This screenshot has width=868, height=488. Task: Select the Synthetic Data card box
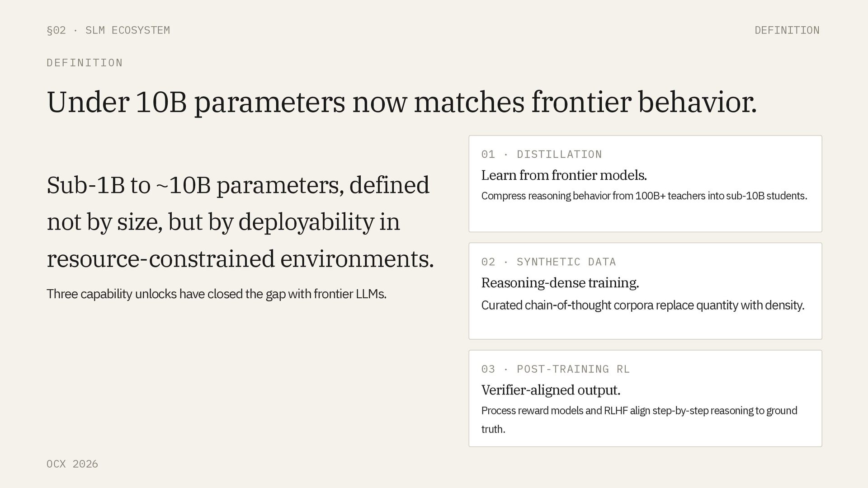point(645,326)
